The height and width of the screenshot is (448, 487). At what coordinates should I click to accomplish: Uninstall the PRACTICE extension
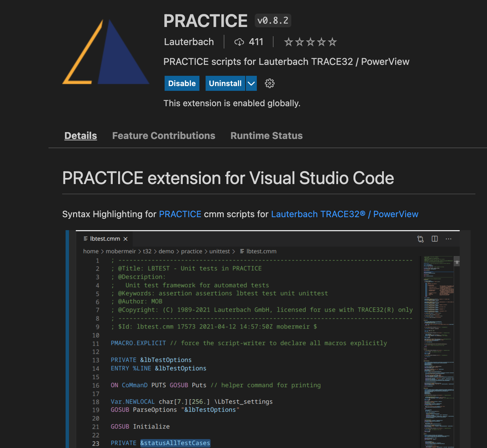(225, 83)
